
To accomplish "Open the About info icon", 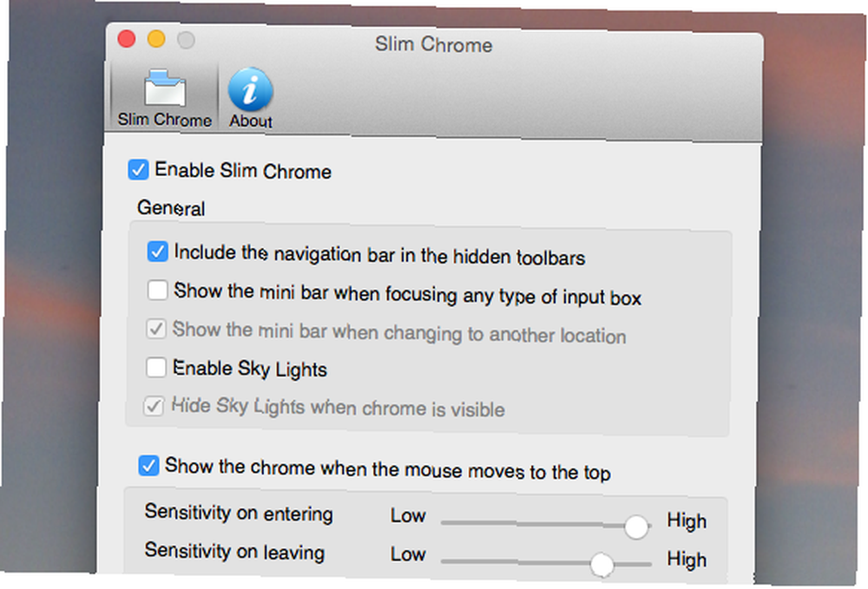I will pos(250,89).
